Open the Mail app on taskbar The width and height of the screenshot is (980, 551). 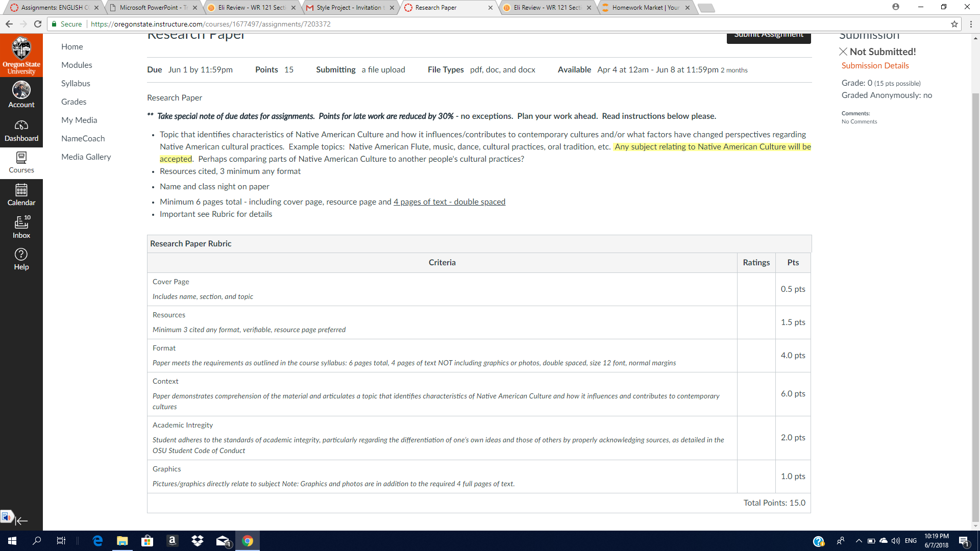(223, 541)
